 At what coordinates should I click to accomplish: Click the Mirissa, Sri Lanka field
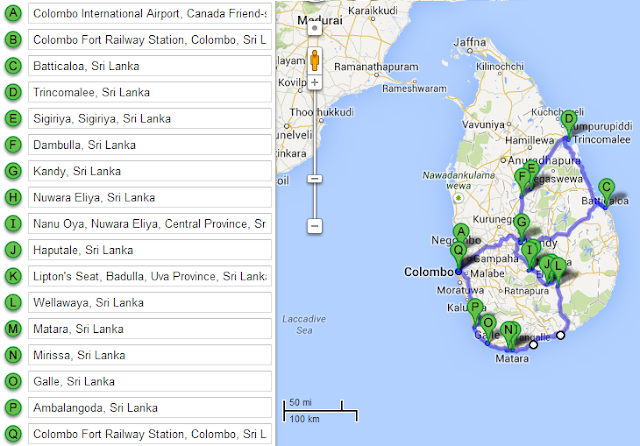coord(150,355)
